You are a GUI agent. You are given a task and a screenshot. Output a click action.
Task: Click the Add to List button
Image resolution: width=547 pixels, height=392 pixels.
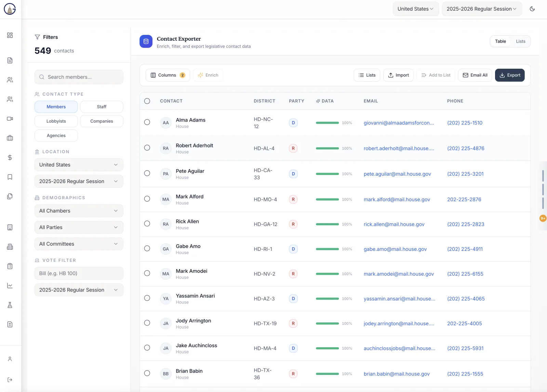436,75
